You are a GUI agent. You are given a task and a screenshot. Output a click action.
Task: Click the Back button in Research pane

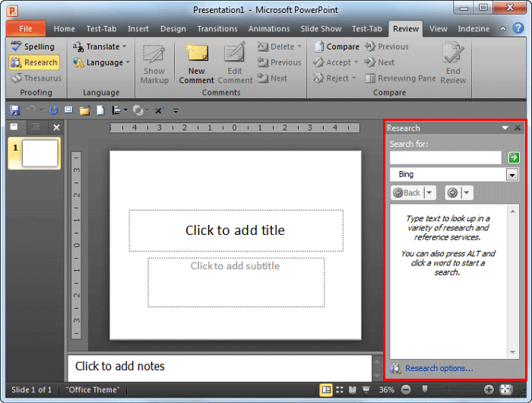[407, 193]
